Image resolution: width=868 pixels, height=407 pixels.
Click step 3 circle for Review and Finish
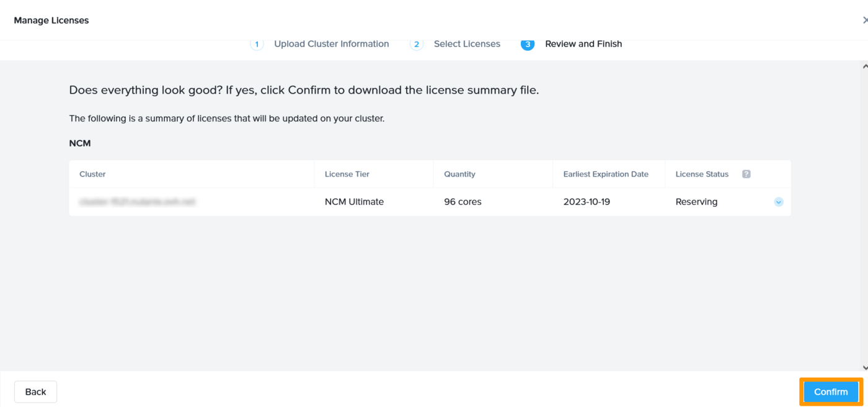coord(528,44)
